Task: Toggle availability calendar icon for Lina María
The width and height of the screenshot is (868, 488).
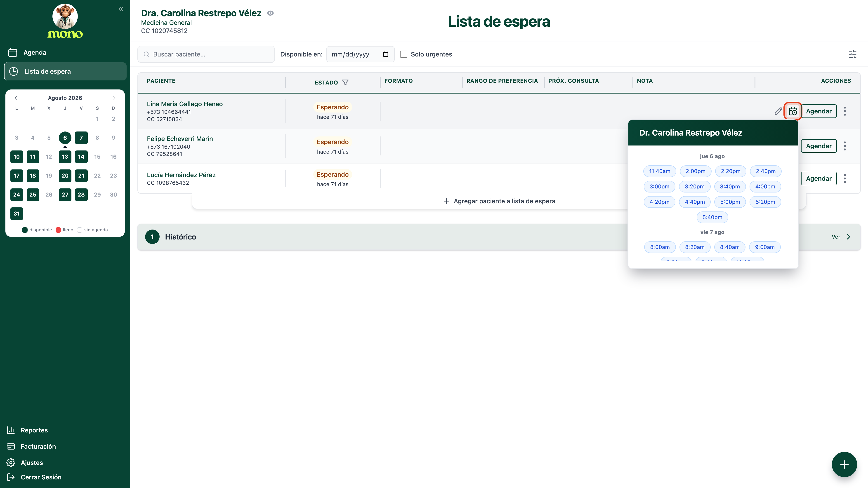Action: click(793, 111)
